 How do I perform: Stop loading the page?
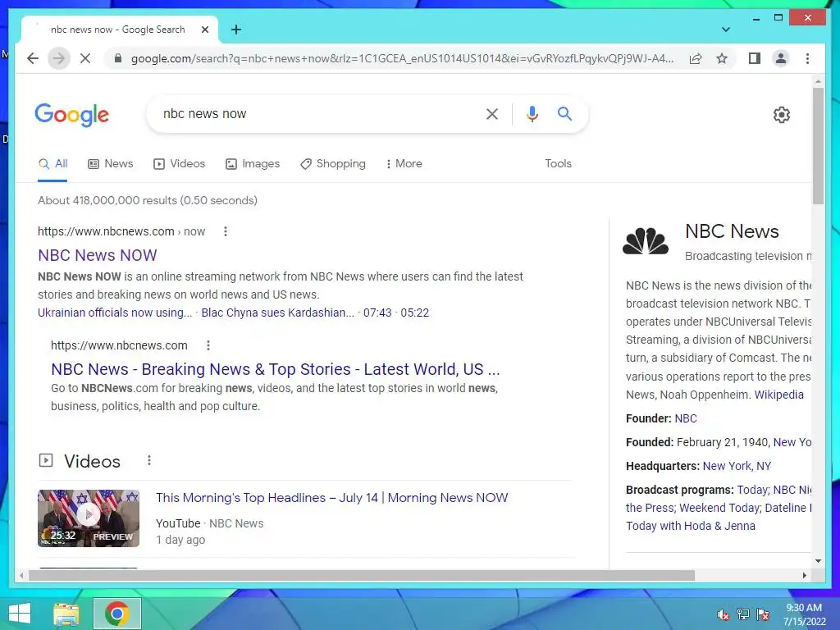85,58
